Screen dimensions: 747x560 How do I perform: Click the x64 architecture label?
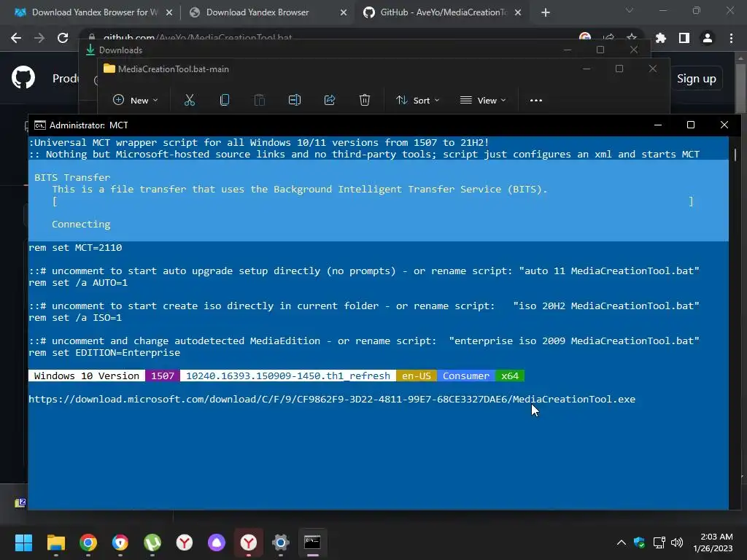510,376
